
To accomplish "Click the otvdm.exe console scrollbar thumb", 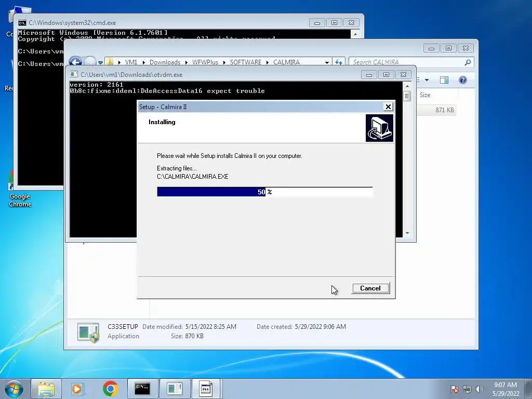I will click(x=407, y=96).
